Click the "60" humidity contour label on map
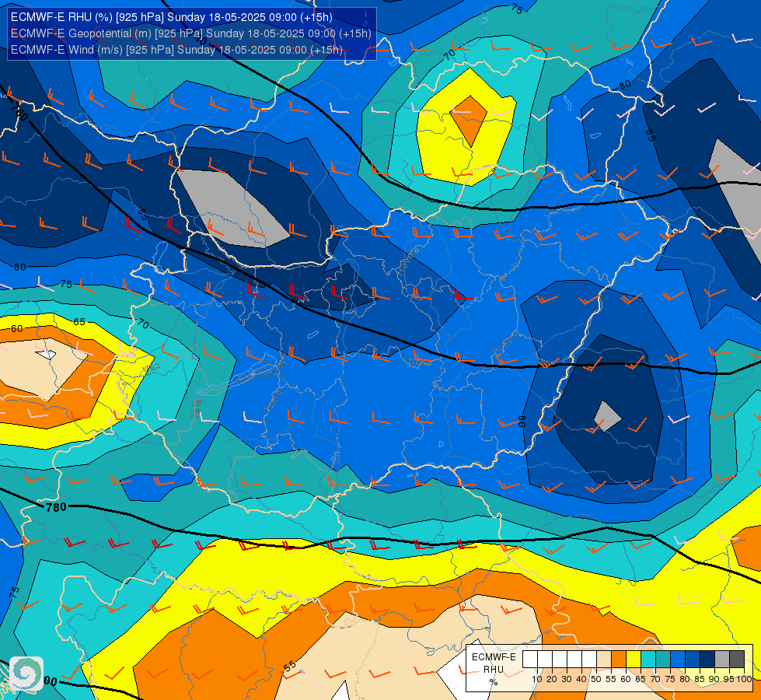This screenshot has width=761, height=700. pos(16,329)
